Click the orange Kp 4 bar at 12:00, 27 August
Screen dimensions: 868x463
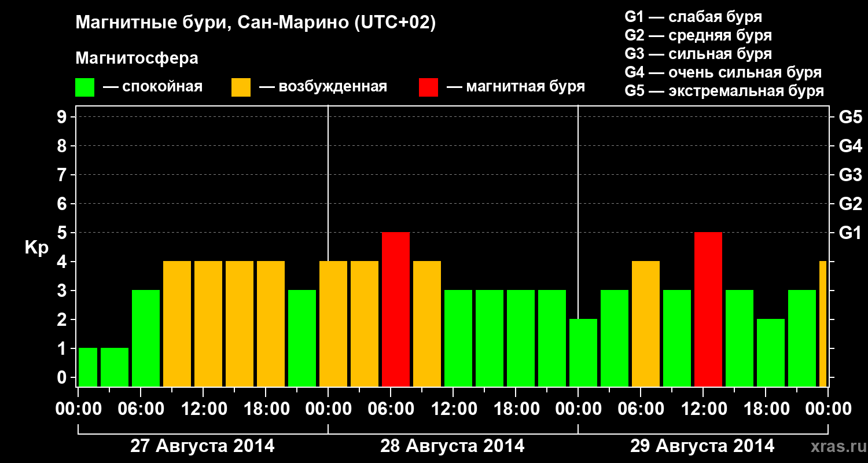tap(208, 324)
